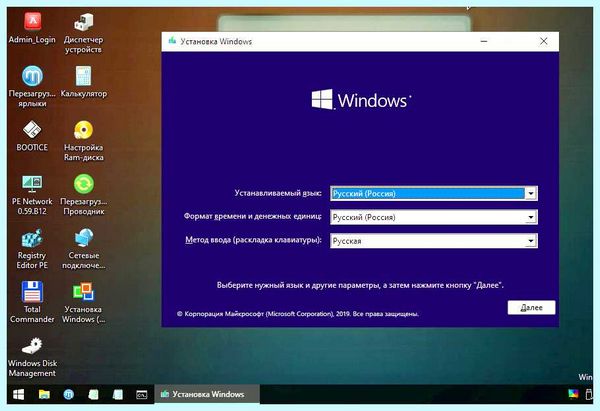
Task: Open File Explorer folder icon on taskbar
Action: (x=44, y=394)
